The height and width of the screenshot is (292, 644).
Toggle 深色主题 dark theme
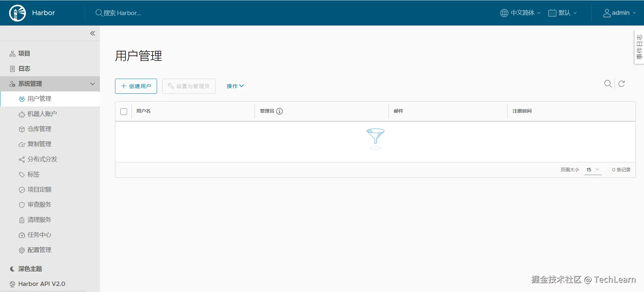(x=26, y=269)
